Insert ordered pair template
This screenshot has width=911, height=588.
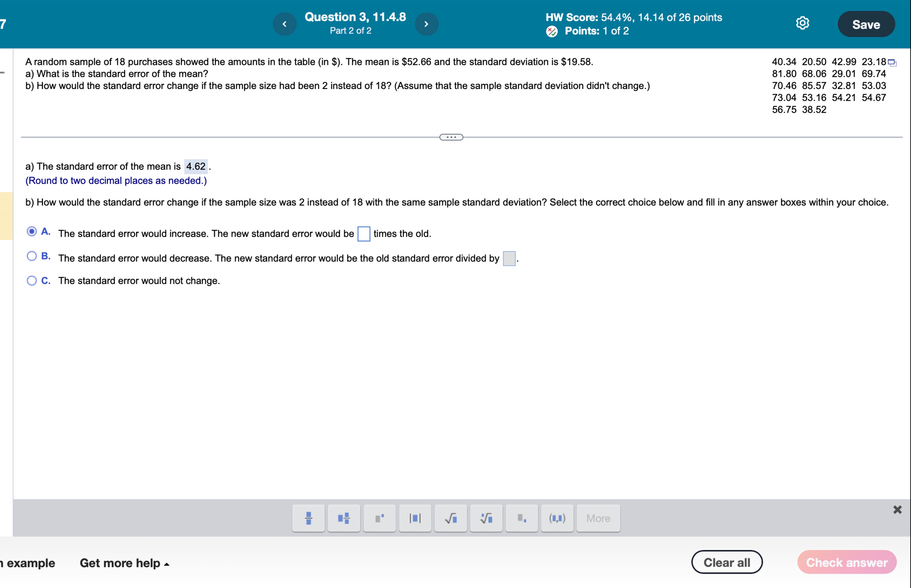pyautogui.click(x=557, y=518)
